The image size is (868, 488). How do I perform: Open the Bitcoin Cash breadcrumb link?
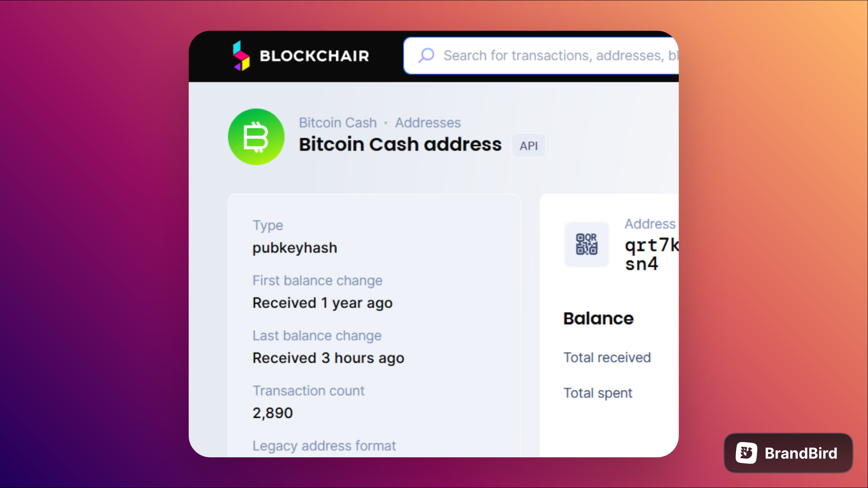click(338, 123)
